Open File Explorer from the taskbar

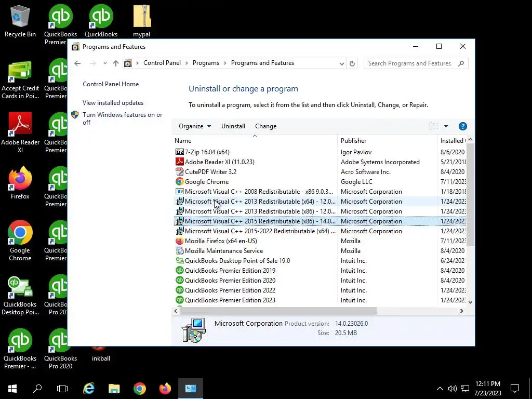click(x=114, y=389)
